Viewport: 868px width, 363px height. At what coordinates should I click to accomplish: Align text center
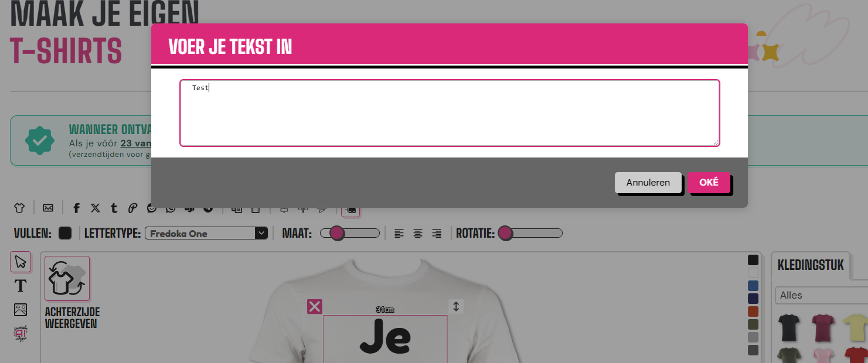tap(418, 234)
